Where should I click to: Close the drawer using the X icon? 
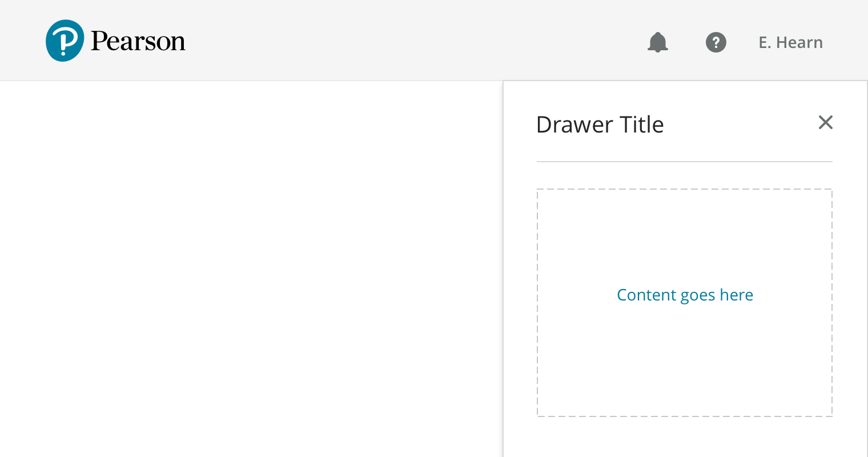tap(826, 122)
